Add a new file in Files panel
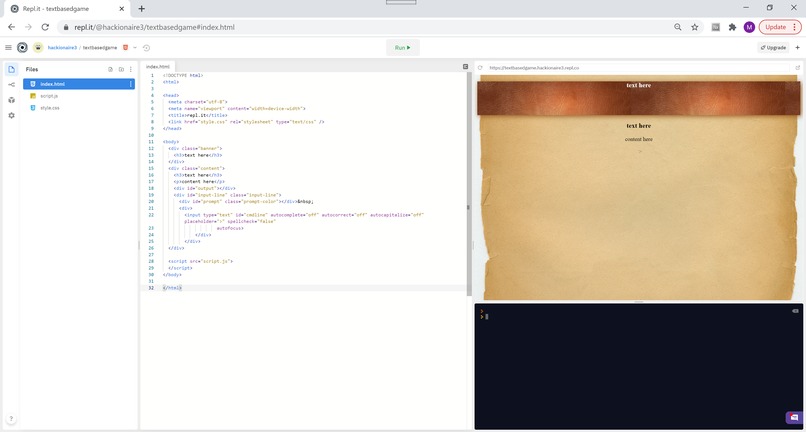 click(x=111, y=69)
